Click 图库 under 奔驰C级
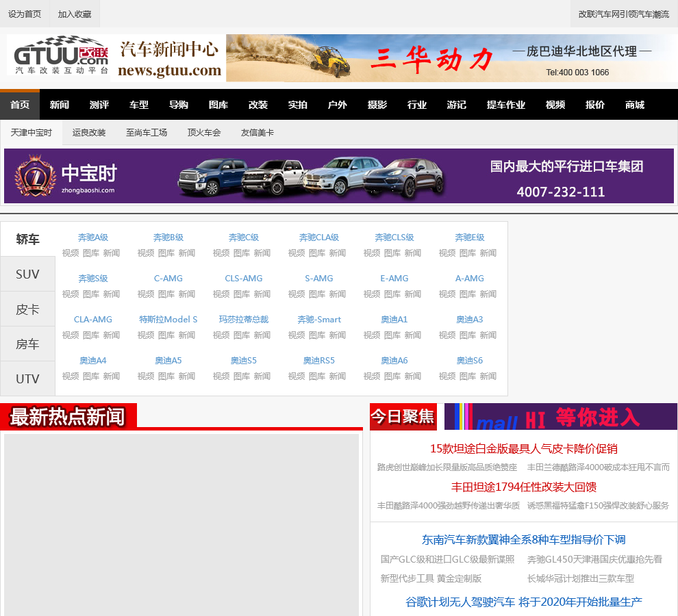This screenshot has width=678, height=616. pyautogui.click(x=242, y=253)
